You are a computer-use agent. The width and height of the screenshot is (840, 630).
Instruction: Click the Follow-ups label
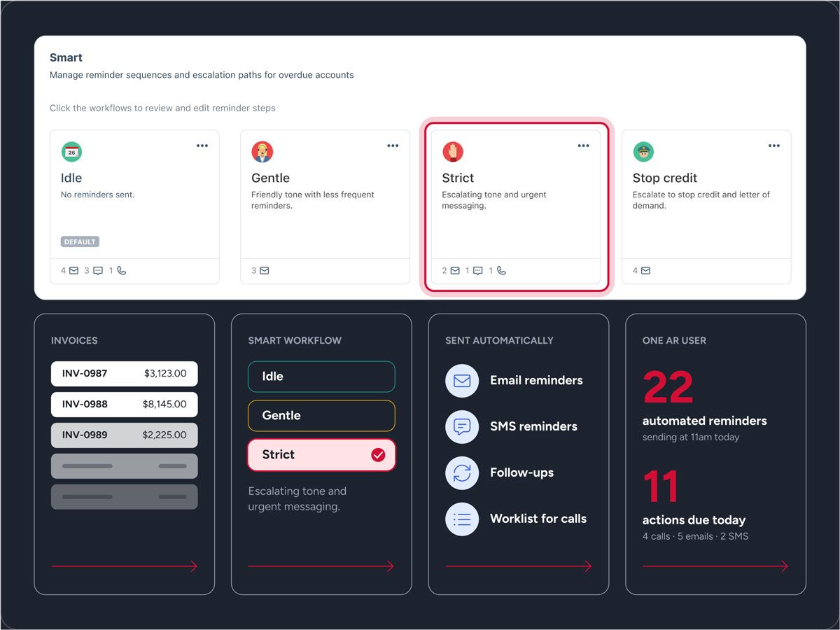click(521, 472)
